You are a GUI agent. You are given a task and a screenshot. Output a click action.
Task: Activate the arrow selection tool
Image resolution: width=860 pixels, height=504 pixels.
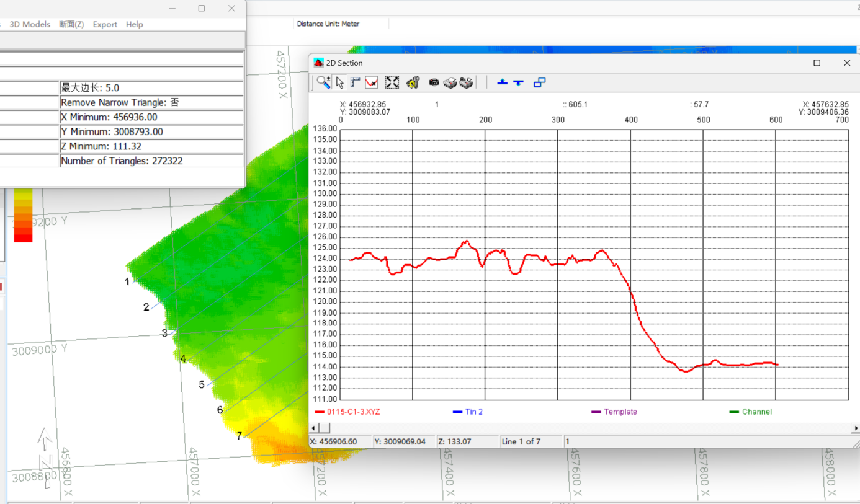click(x=339, y=82)
